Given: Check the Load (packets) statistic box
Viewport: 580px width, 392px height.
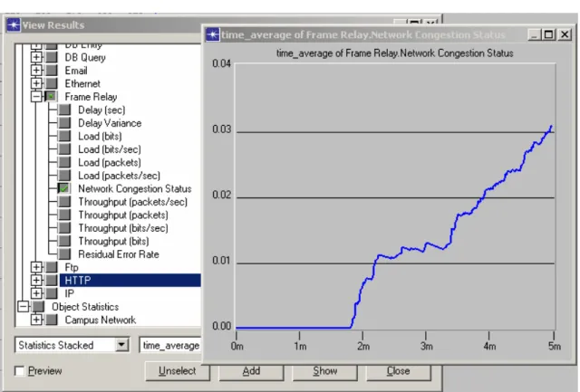Looking at the screenshot, I should point(64,162).
